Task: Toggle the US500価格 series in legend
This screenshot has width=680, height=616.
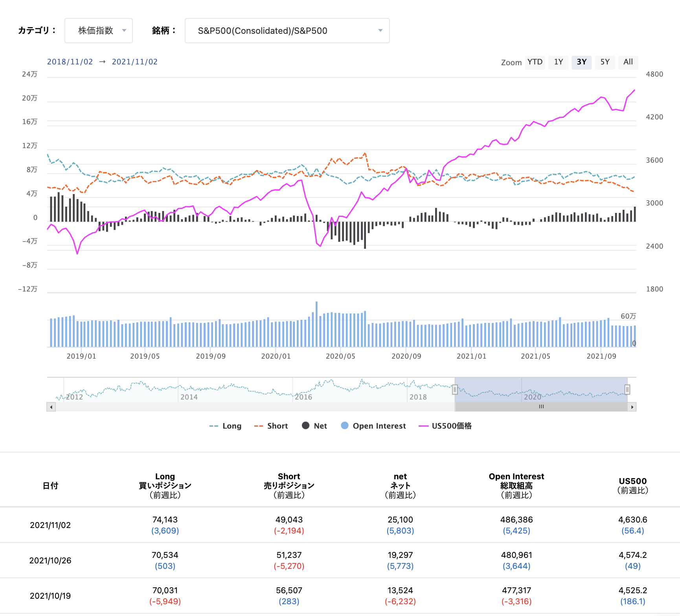Action: point(445,426)
